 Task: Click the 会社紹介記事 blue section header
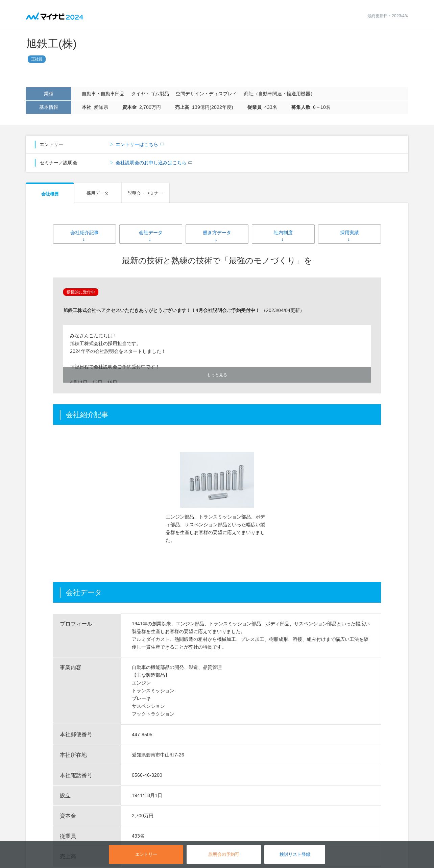point(217,414)
